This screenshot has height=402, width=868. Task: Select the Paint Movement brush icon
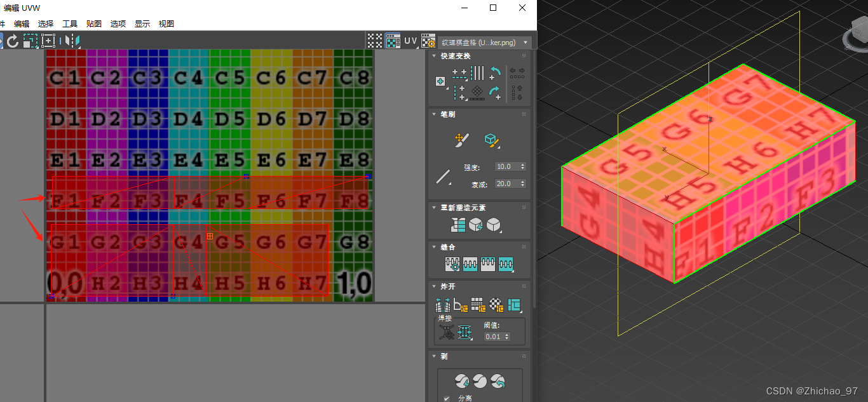[462, 140]
